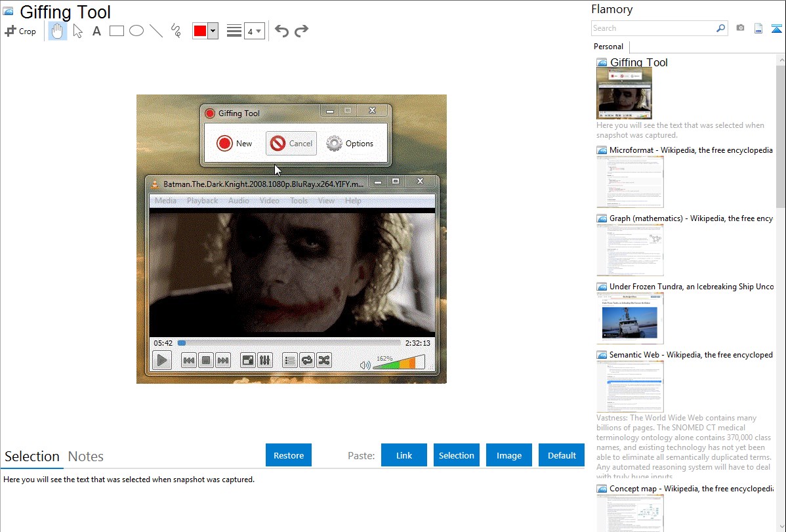The height and width of the screenshot is (532, 786).
Task: Open the line width dropdown showing 4
Action: tap(254, 31)
